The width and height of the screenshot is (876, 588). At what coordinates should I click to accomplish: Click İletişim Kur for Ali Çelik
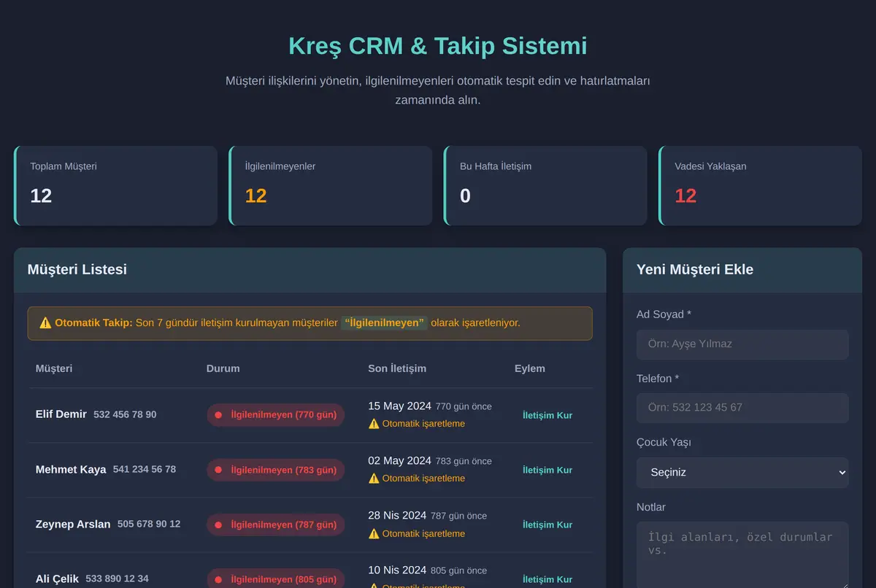[x=547, y=579]
